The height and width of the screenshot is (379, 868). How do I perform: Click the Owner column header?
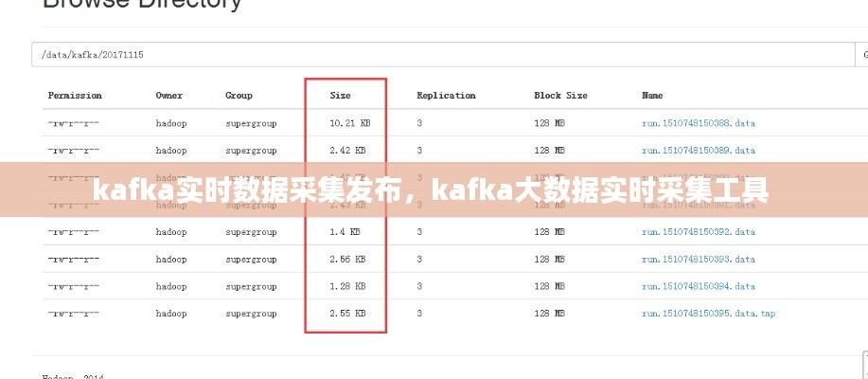tap(169, 96)
